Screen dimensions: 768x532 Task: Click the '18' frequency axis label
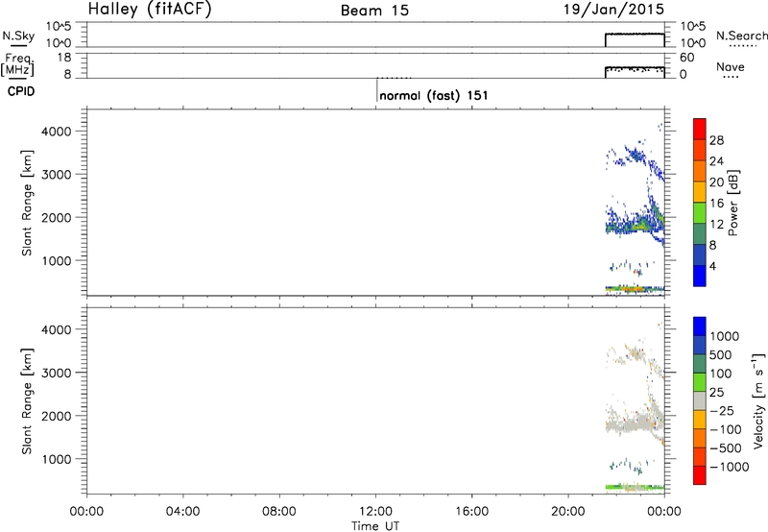[x=63, y=58]
